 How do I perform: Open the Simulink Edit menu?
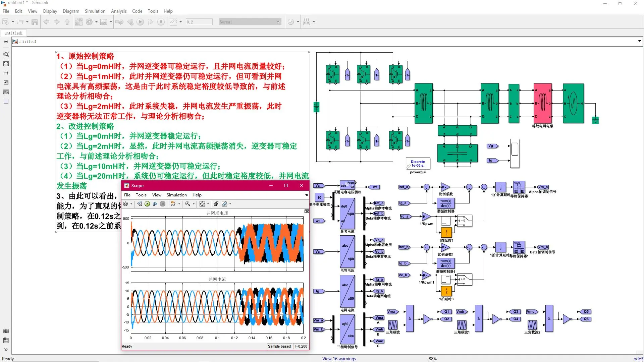coord(18,11)
